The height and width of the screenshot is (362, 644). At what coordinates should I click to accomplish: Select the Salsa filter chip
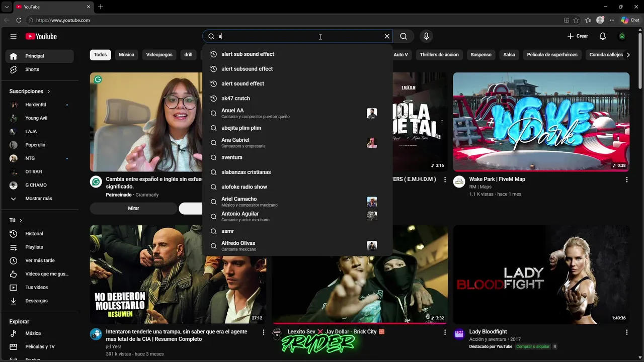(x=509, y=55)
